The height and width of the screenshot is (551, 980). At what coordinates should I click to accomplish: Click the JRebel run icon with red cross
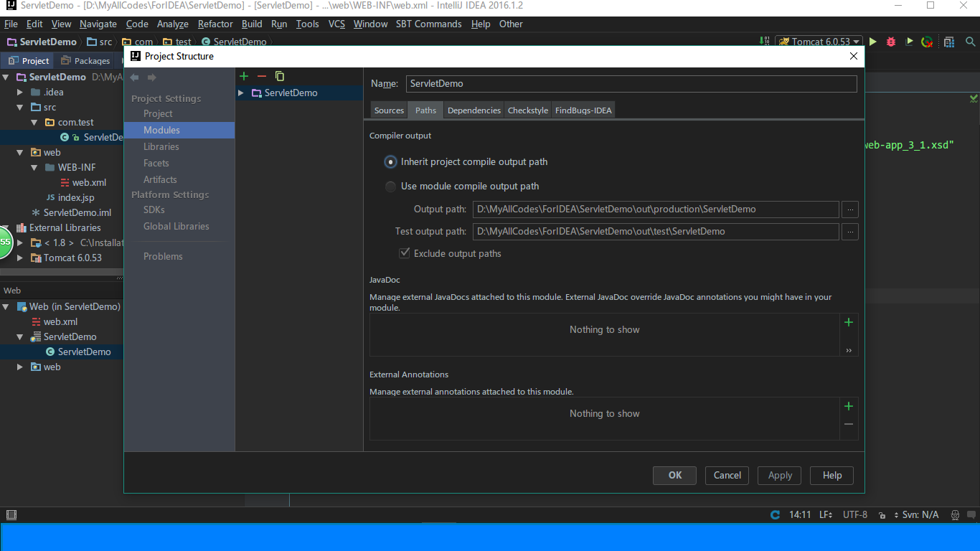click(x=927, y=42)
